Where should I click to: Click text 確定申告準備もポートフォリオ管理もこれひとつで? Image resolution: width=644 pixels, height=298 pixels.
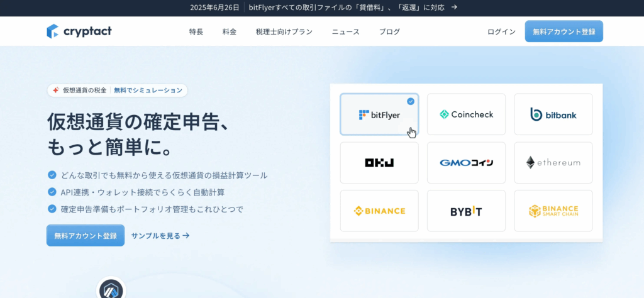point(152,209)
